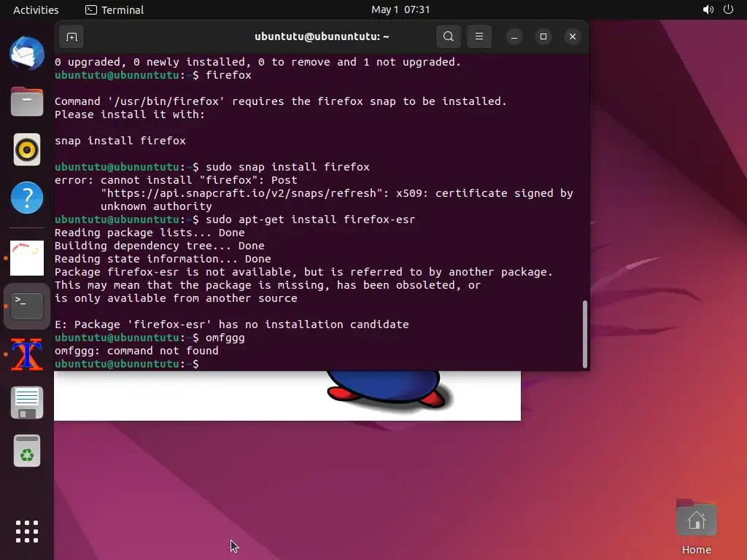Viewport: 747px width, 560px height.
Task: Open Rhythmbox music player from the dock
Action: coord(27,149)
